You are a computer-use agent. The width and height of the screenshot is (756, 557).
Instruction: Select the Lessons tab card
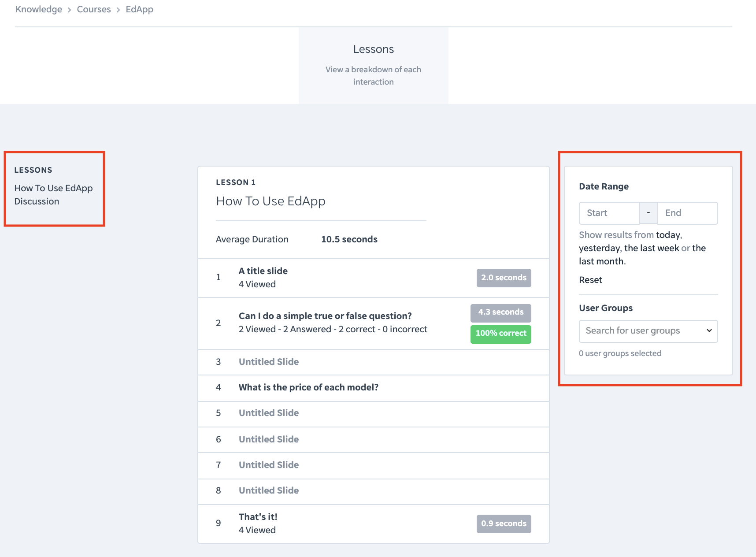(374, 65)
